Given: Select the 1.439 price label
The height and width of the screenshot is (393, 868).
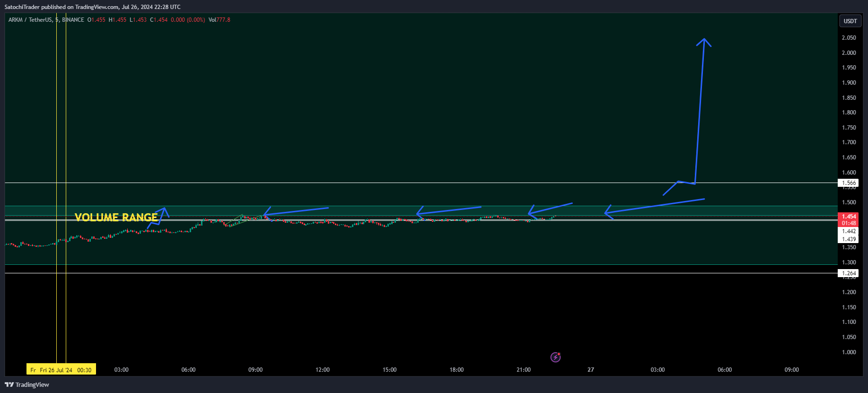Looking at the screenshot, I should (849, 239).
